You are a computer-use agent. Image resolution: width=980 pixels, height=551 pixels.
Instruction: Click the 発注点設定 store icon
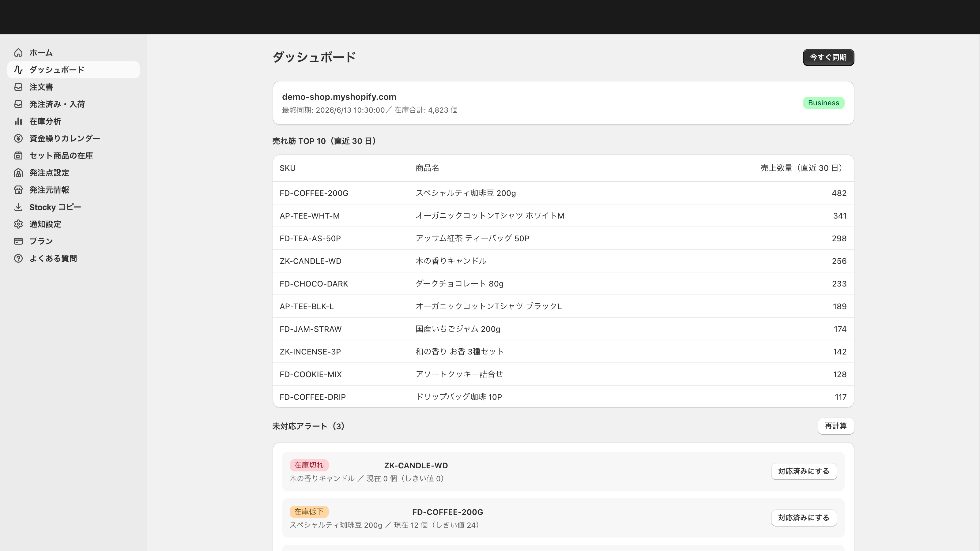[x=18, y=173]
